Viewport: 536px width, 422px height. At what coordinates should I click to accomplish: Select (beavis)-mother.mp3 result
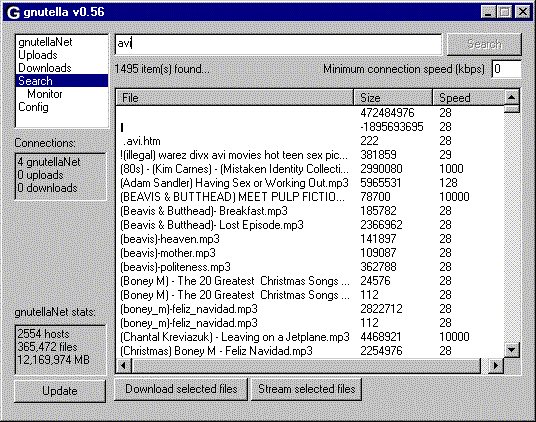(x=310, y=253)
